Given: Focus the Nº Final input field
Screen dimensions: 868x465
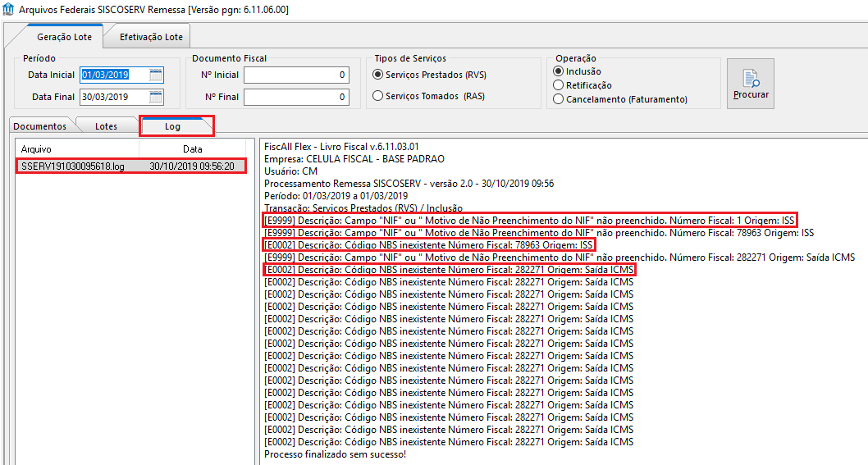Looking at the screenshot, I should coord(296,97).
